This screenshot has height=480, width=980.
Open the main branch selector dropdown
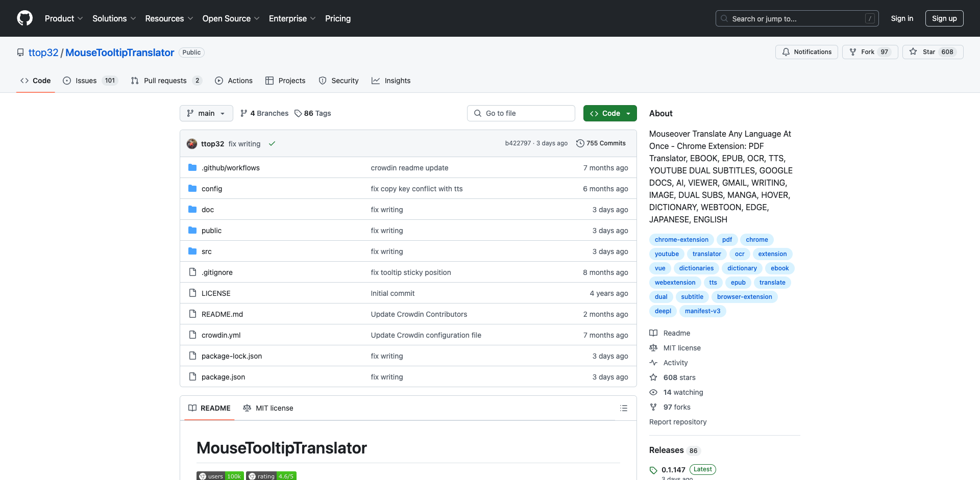[x=206, y=113]
